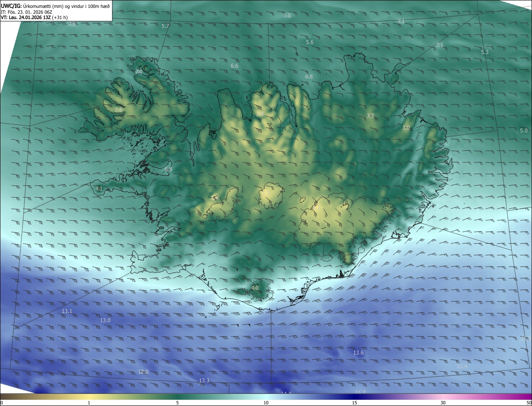This screenshot has width=532, height=406.
Task: Select the 5 tick on the color scale
Action: (x=177, y=403)
